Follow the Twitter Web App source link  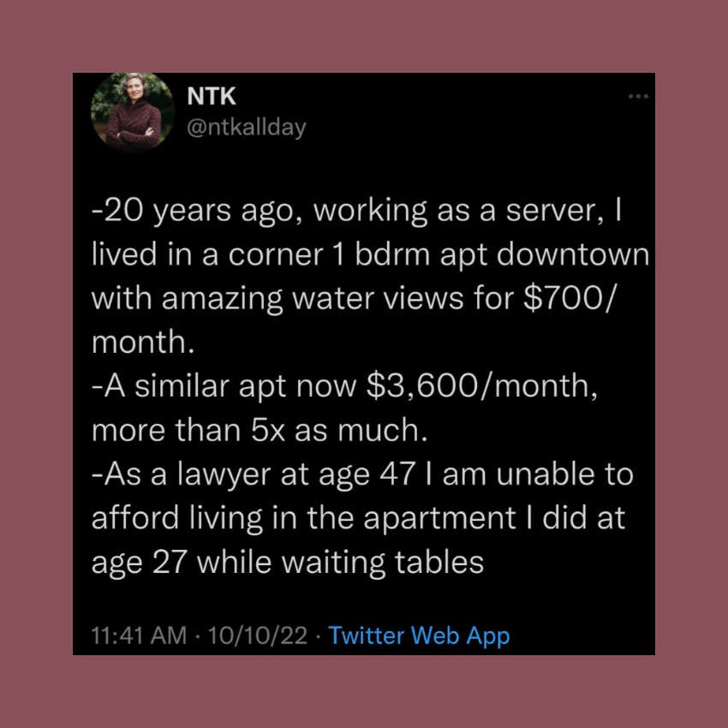pyautogui.click(x=418, y=636)
